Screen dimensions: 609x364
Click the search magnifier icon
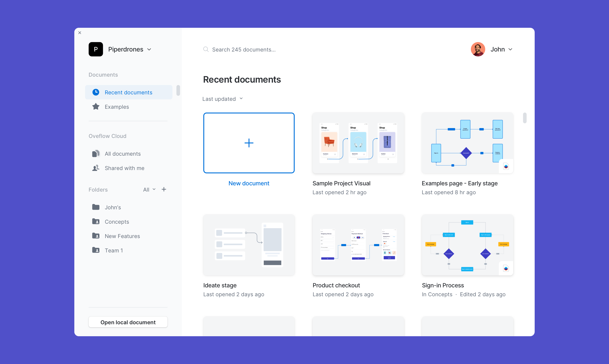[206, 49]
